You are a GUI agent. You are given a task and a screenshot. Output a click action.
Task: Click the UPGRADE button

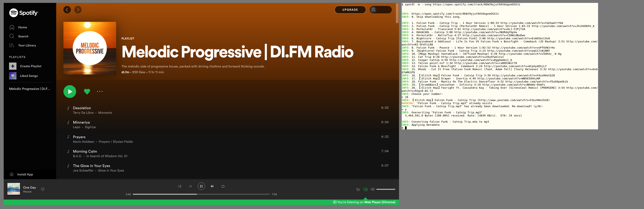pyautogui.click(x=350, y=10)
